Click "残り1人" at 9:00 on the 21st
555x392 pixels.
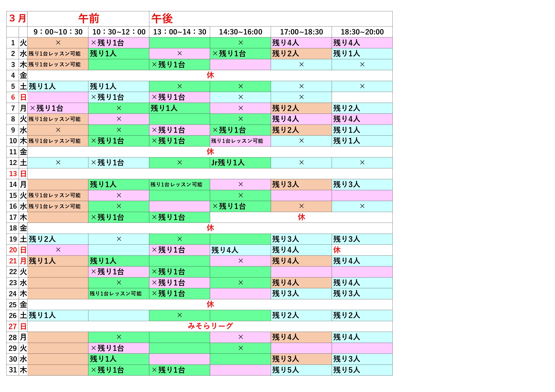tap(42, 261)
